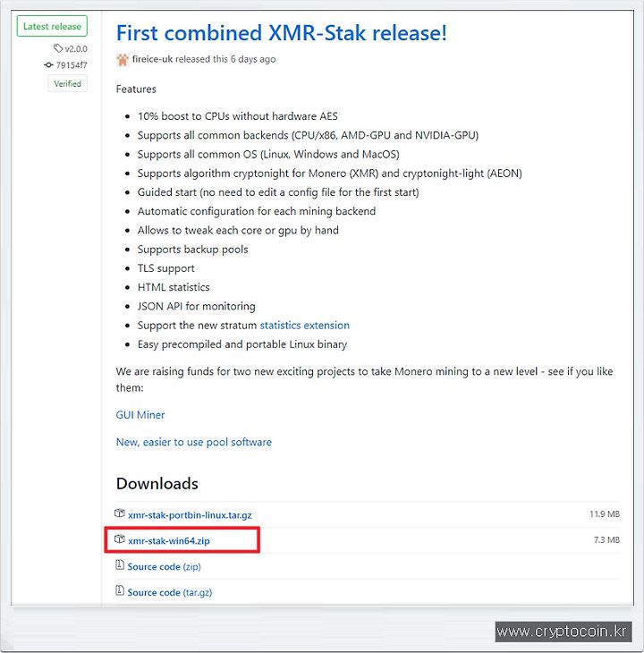Image resolution: width=644 pixels, height=653 pixels.
Task: Open the statistics extension link
Action: click(x=305, y=326)
